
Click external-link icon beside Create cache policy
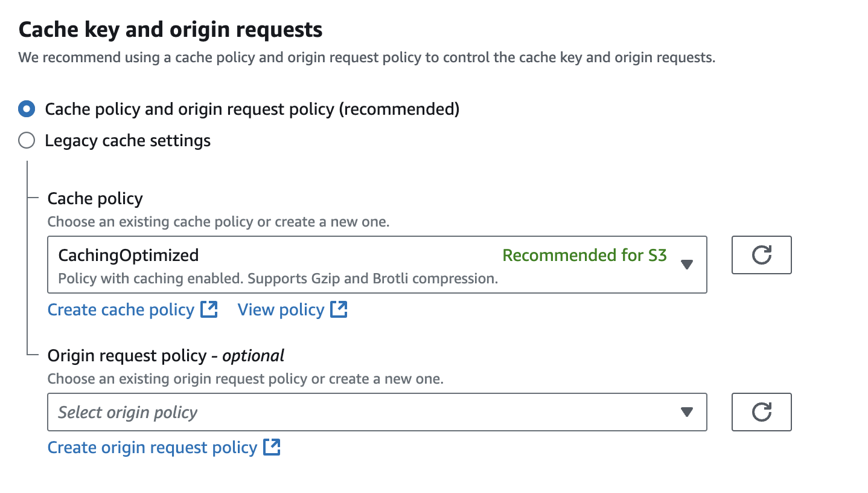(209, 310)
